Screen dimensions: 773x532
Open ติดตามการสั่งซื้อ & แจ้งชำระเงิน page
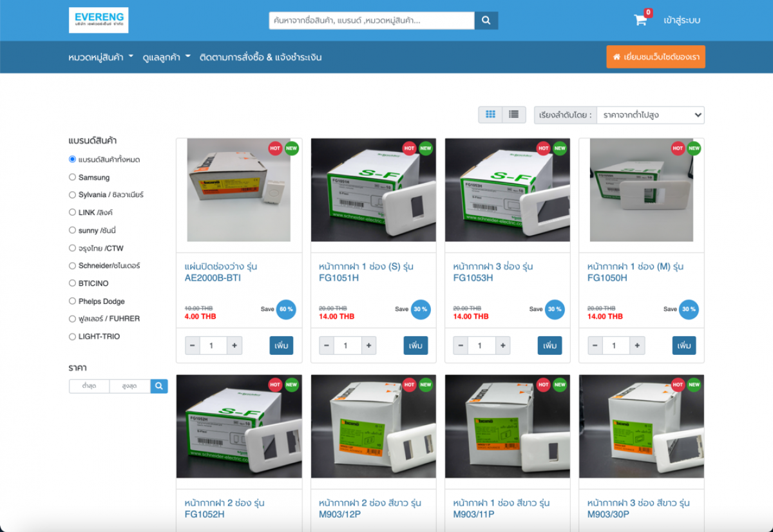261,57
